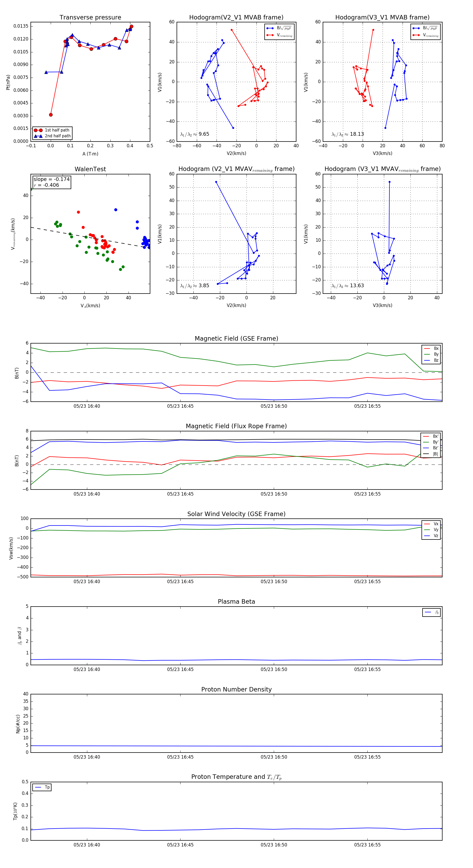Click the V2_V1 MVAV remaining frame hodogram title

click(236, 169)
